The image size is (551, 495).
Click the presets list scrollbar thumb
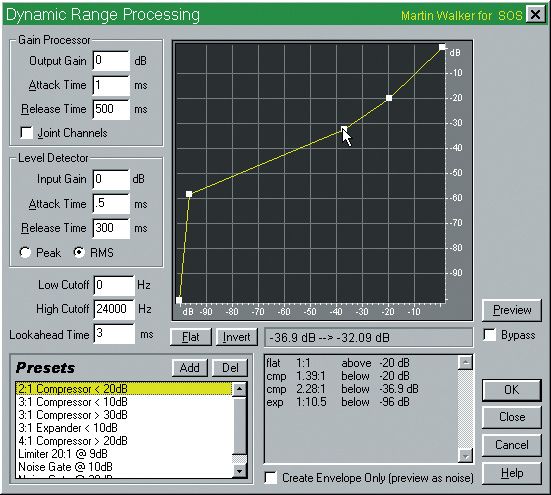239,425
